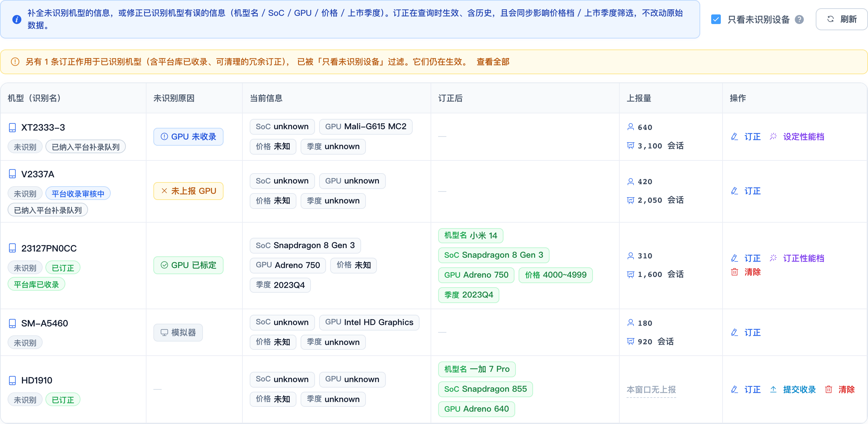Toggle the 只看未识别设备 checkbox

(x=716, y=19)
